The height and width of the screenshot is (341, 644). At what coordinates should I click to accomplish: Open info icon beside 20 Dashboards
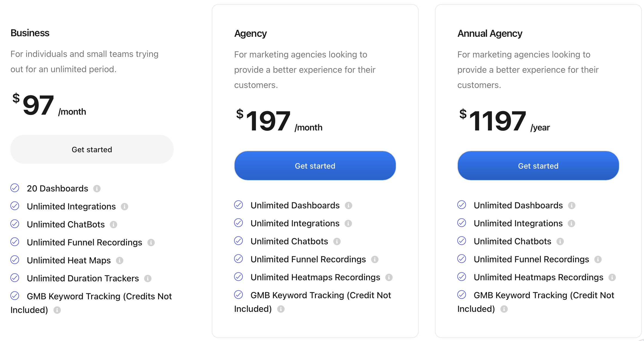[x=97, y=188]
